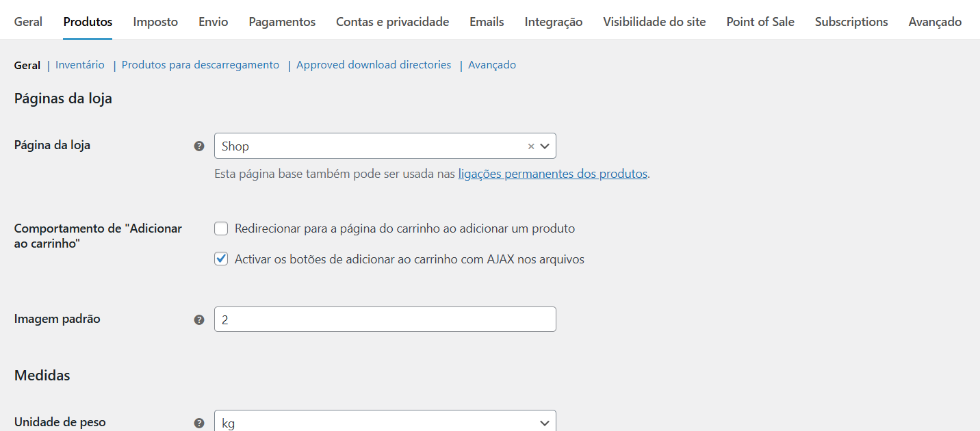Switch to the Point of Sale tab
This screenshot has height=431, width=980.
click(760, 22)
